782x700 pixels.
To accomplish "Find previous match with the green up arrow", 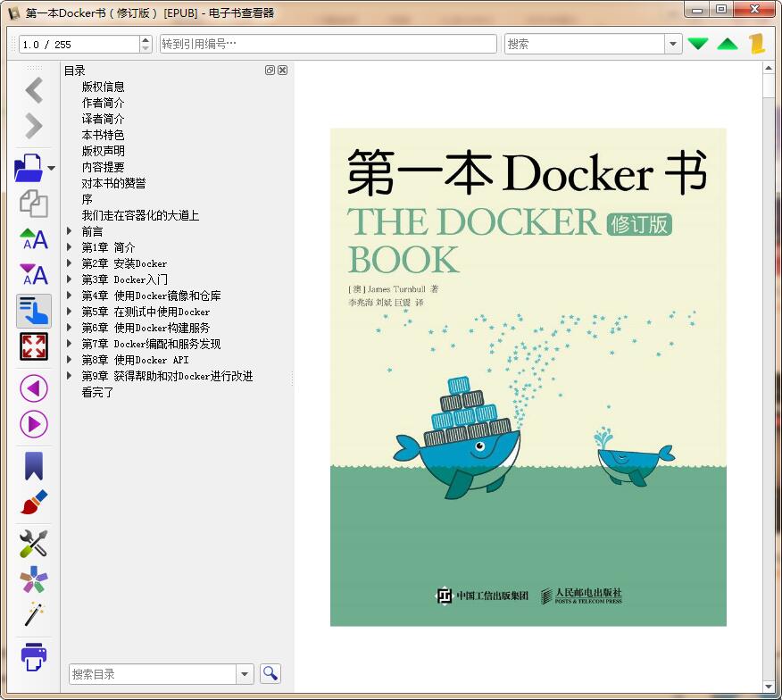I will click(x=728, y=44).
